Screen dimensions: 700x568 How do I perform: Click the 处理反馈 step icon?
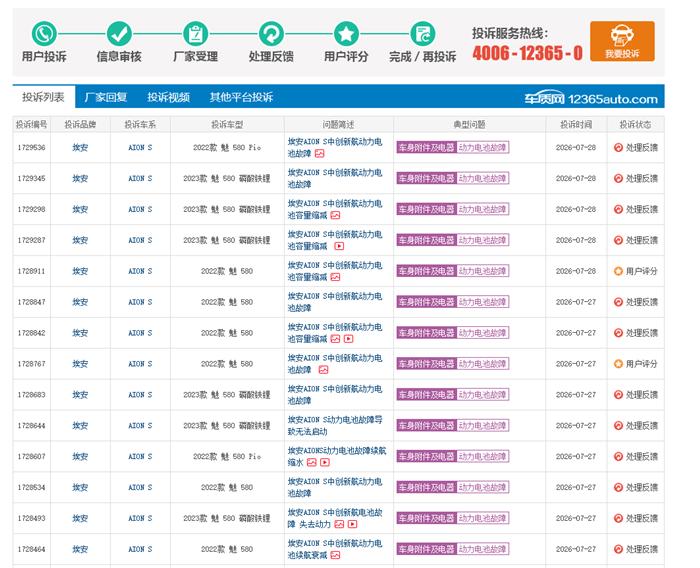tap(271, 33)
